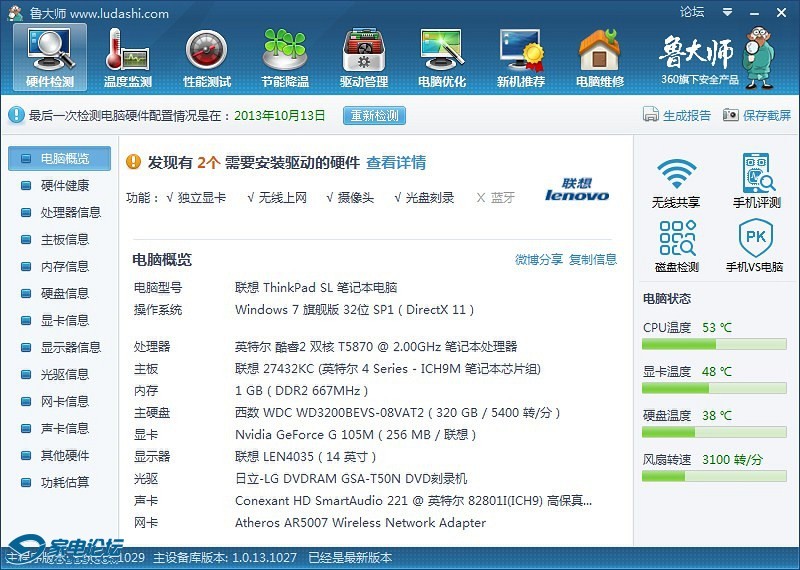Viewport: 800px width, 570px height.
Task: Start 无线共享 wireless sharing
Action: coord(677,182)
